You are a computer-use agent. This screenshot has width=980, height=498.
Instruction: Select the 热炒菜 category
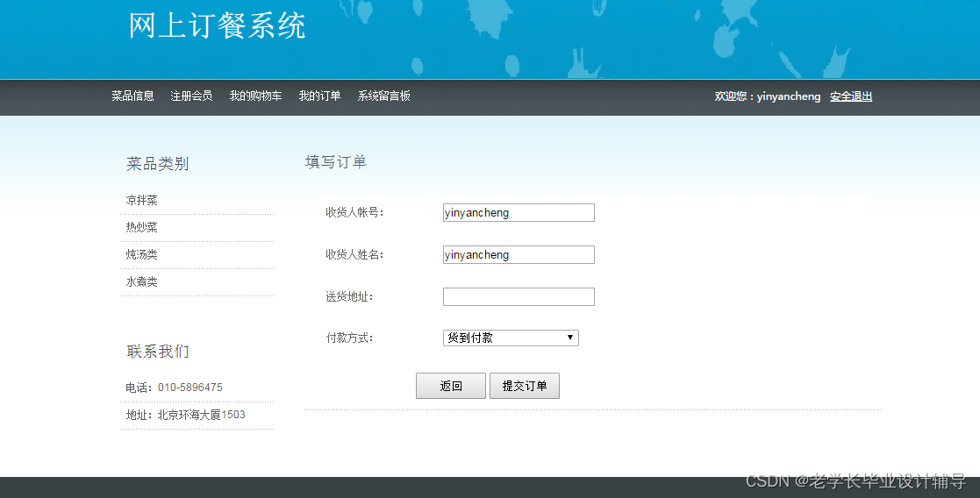click(142, 227)
